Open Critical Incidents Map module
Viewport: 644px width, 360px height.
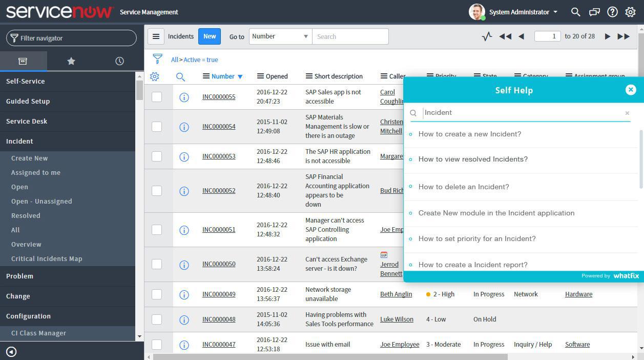pos(47,258)
